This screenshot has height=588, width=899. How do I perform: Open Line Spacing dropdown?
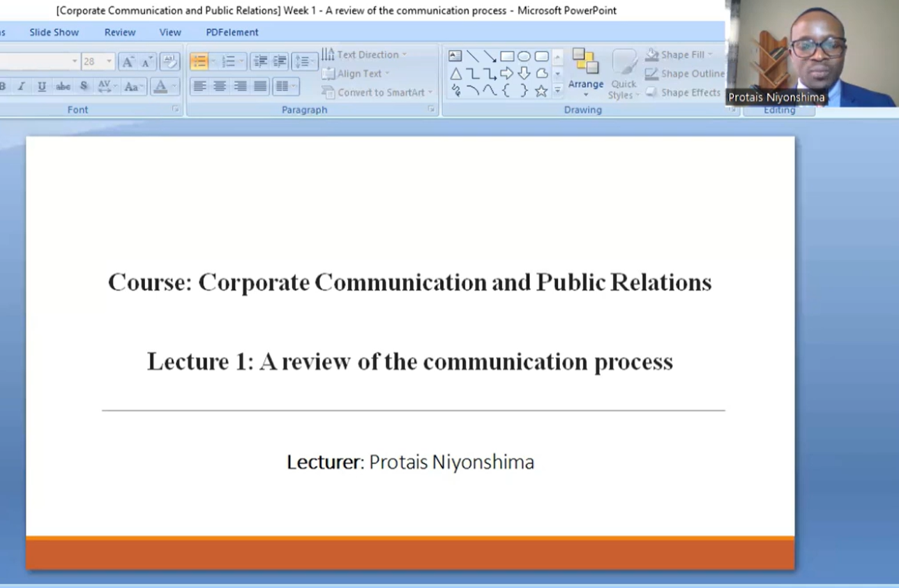[304, 62]
